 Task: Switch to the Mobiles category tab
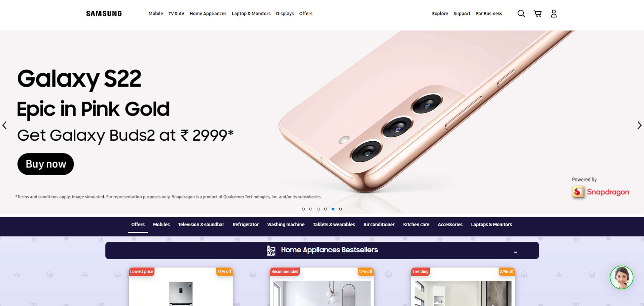tap(161, 224)
